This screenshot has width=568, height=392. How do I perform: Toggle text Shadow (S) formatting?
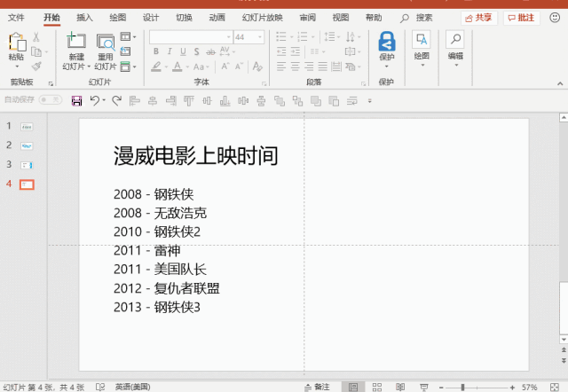point(196,51)
